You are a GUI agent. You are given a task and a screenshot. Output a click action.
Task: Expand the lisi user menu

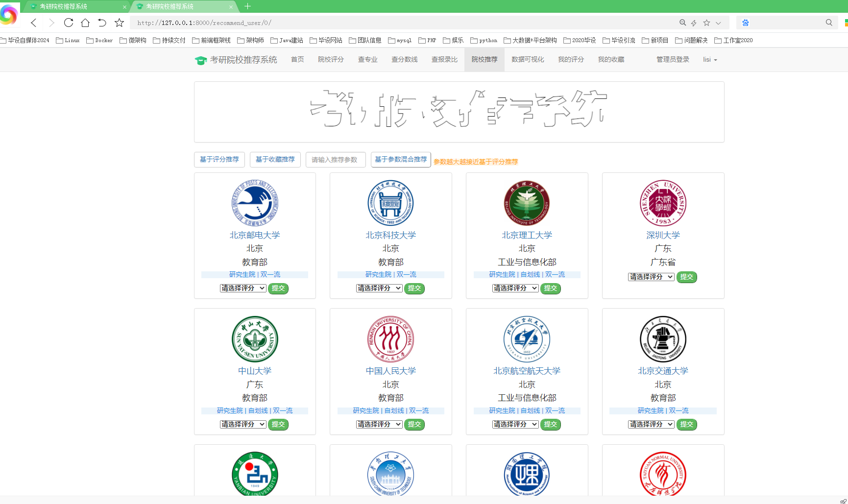(710, 60)
